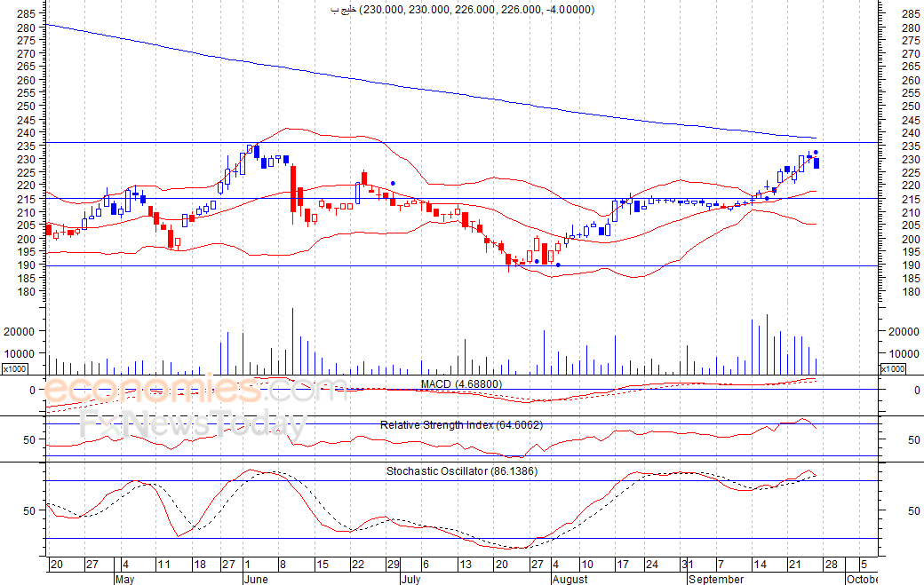Viewport: 924px width, 585px height.
Task: Click the "11" date label in May
Action: (x=163, y=565)
